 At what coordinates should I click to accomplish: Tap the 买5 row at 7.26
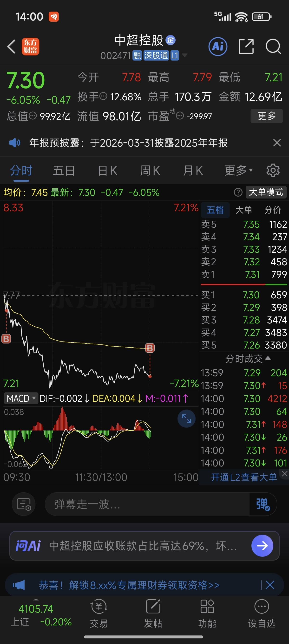[244, 345]
